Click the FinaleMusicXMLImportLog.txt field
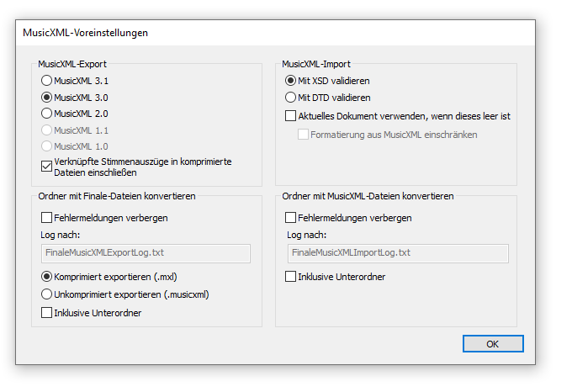Image resolution: width=572 pixels, height=392 pixels. coord(398,253)
